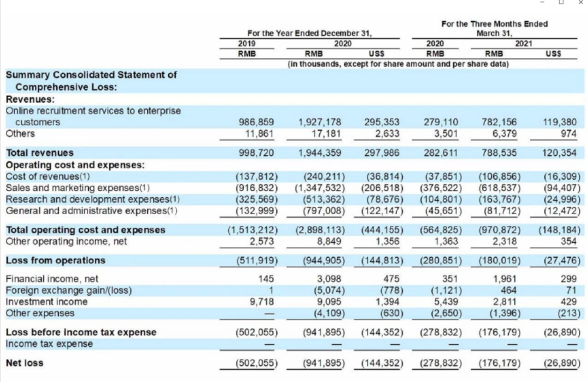
Task: Click 'Research and development expenses(1)' label
Action: pos(93,200)
